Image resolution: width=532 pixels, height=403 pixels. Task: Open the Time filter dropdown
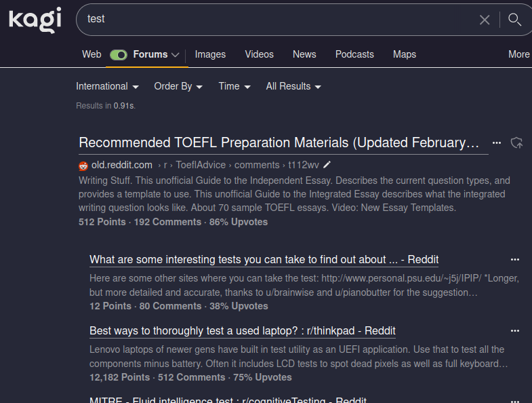coord(234,86)
